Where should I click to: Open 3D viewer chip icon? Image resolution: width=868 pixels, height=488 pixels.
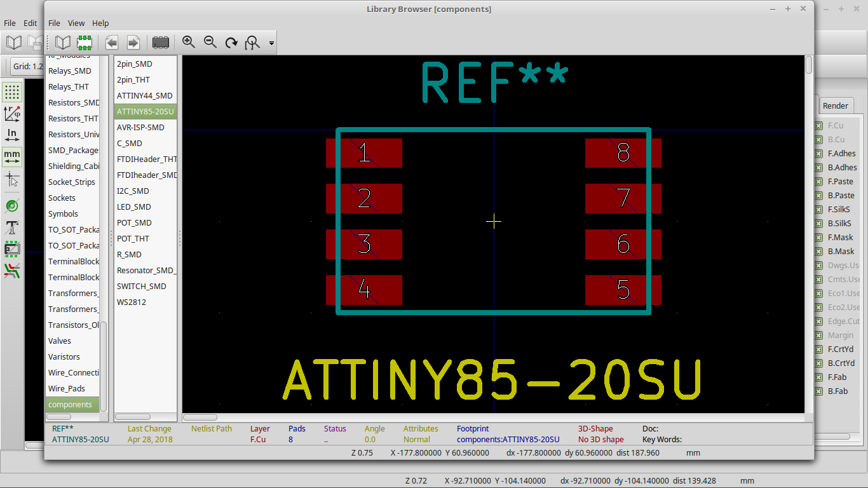(x=161, y=43)
